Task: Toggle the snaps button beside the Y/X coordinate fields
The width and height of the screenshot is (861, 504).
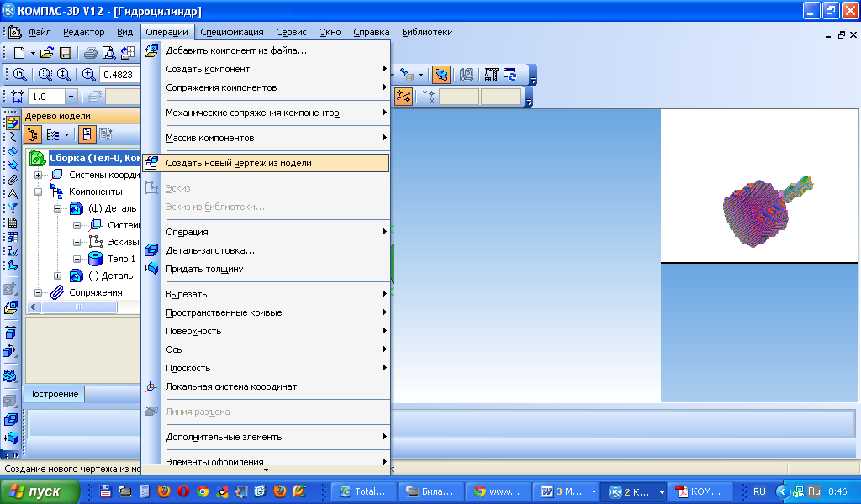Action: click(x=404, y=97)
